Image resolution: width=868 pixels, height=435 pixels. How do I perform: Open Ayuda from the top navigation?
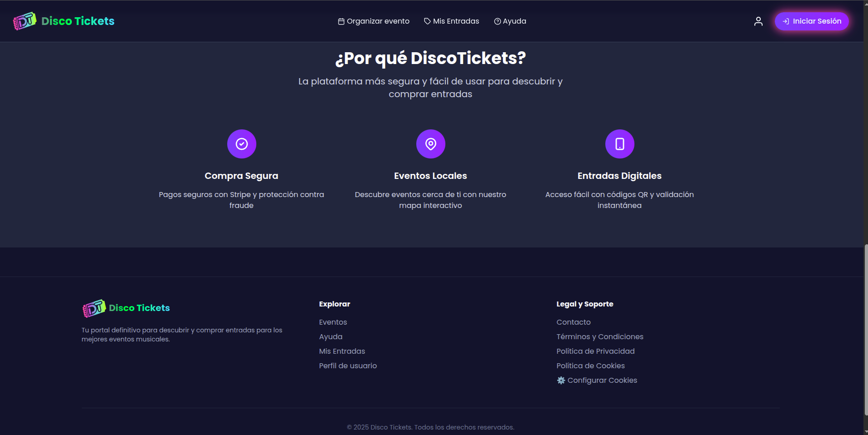514,21
